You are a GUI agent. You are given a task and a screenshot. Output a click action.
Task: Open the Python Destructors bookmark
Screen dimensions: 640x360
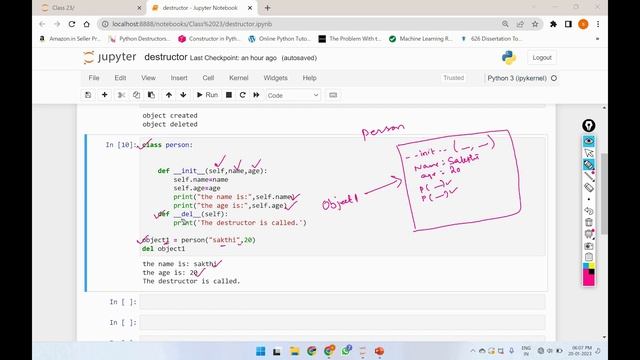(140, 39)
